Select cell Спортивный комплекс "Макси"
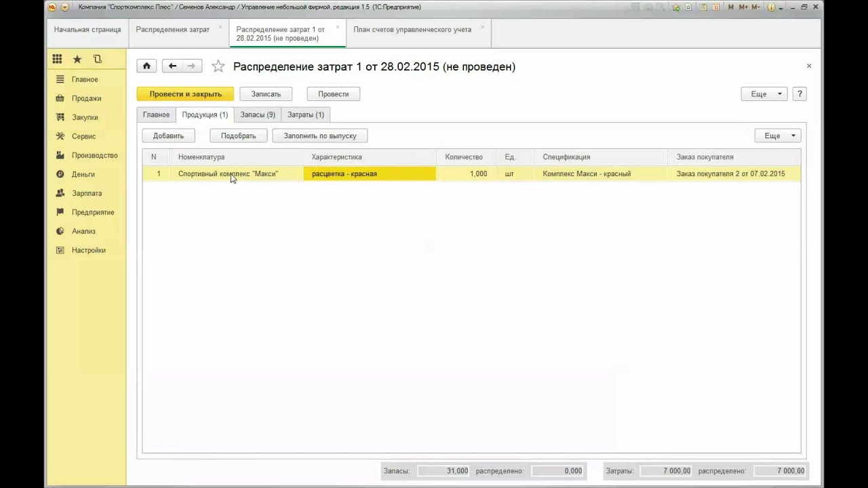Image resolution: width=868 pixels, height=488 pixels. point(237,174)
